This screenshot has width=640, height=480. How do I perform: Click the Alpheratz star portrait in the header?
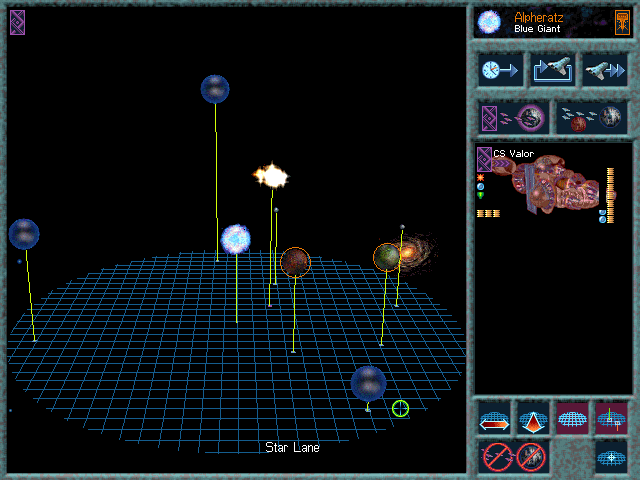pyautogui.click(x=489, y=22)
